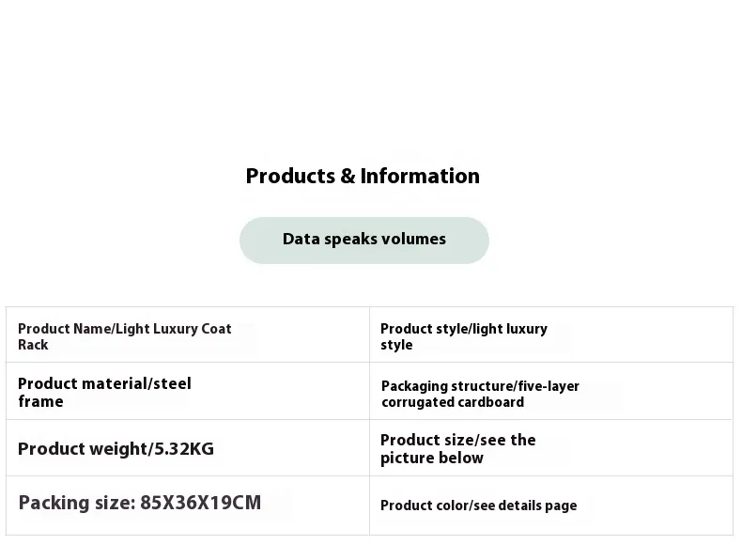Click the Light Luxury Coat Rack value
Viewport: 742px width, 560px height.
click(x=173, y=329)
